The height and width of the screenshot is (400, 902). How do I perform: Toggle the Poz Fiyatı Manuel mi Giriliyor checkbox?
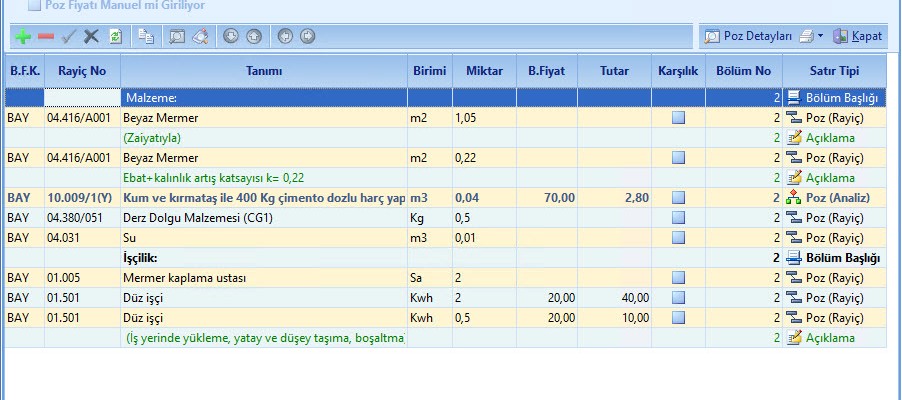pyautogui.click(x=35, y=5)
